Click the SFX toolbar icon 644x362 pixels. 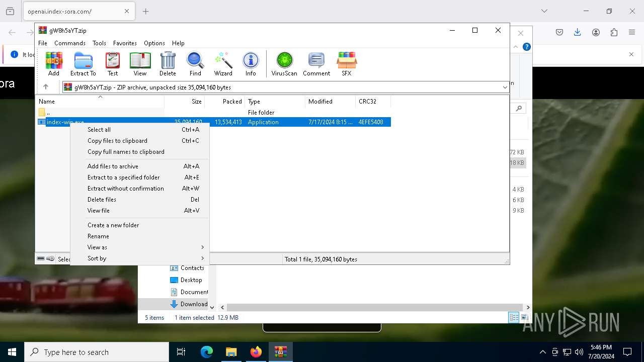click(x=347, y=64)
